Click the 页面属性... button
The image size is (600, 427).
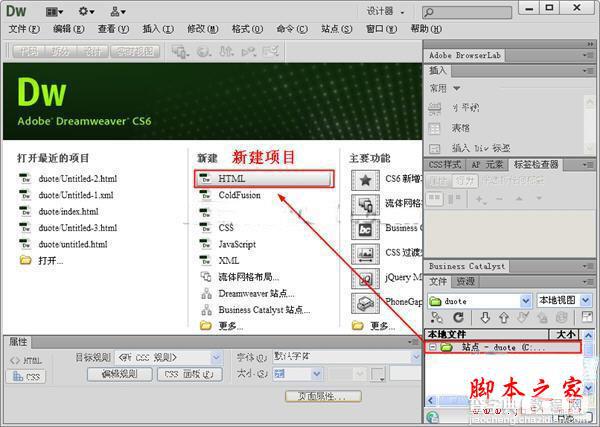323,396
